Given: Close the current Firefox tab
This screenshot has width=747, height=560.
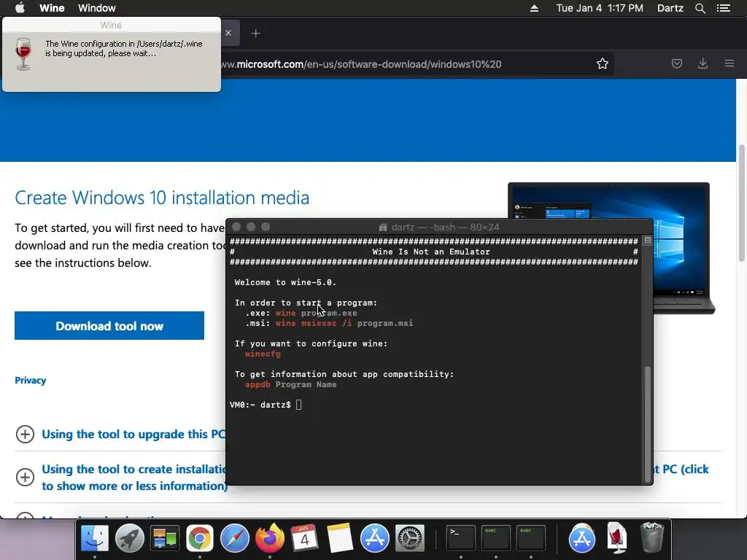Looking at the screenshot, I should (228, 33).
